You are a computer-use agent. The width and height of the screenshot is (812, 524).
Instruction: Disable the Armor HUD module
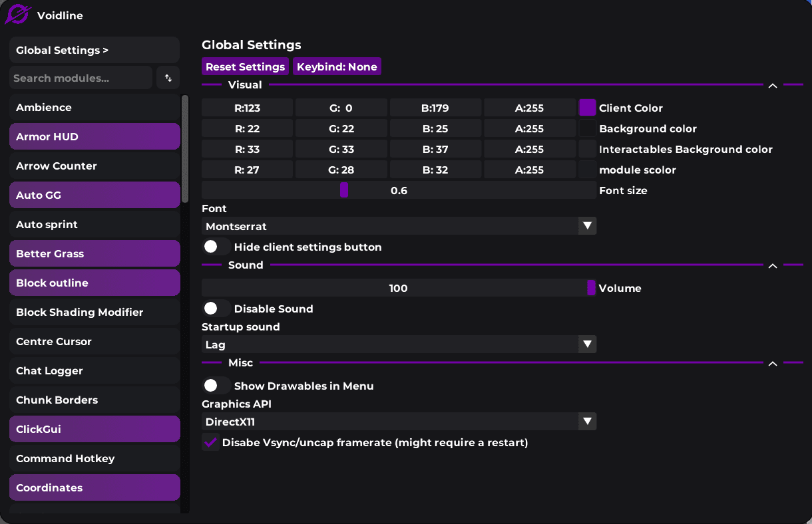[x=95, y=136]
